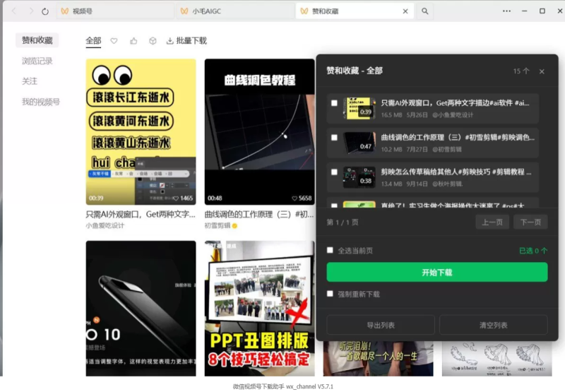Switch to the 小毛AIGC tab
The height and width of the screenshot is (392, 565).
click(x=235, y=11)
